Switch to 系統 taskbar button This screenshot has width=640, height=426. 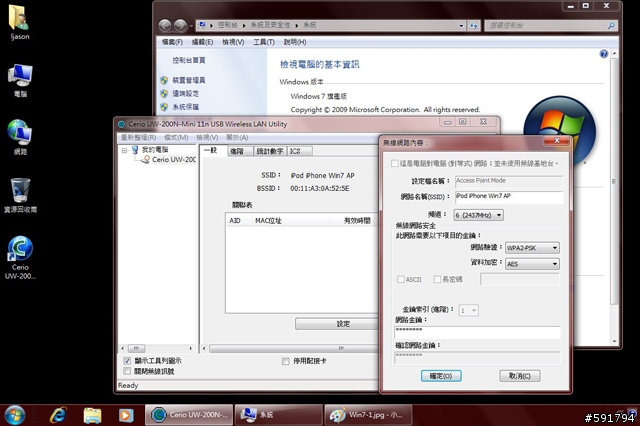(278, 415)
